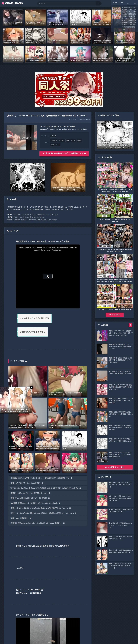Open the DLリンク header link

coord(118,2)
